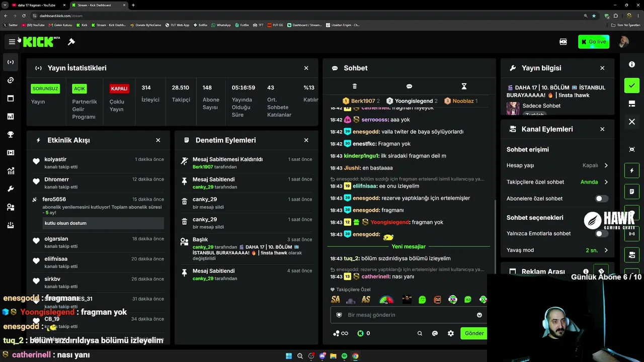Click the info icon in right sidebar
This screenshot has height=362, width=644.
point(632,64)
